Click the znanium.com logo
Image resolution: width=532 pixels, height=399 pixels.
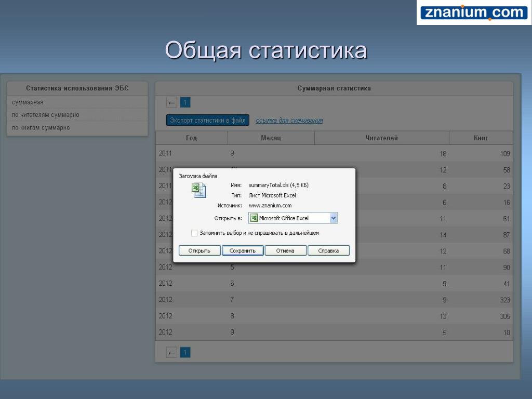(x=474, y=13)
